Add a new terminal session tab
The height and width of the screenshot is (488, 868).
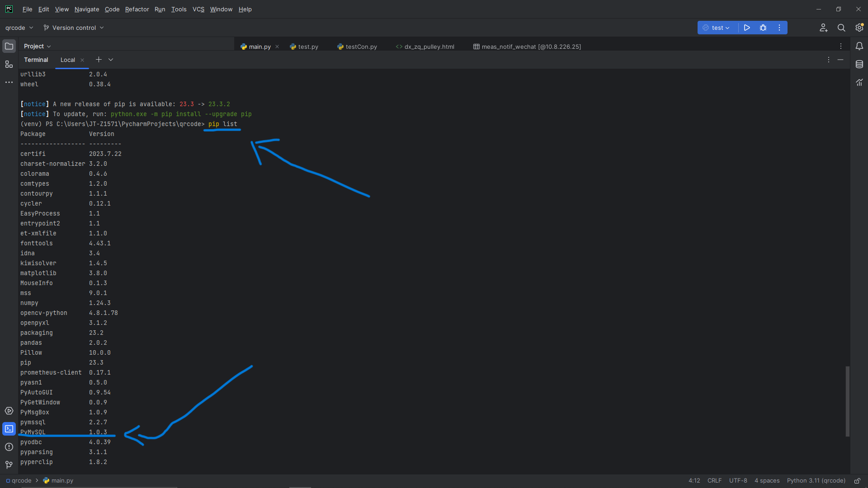(x=99, y=60)
